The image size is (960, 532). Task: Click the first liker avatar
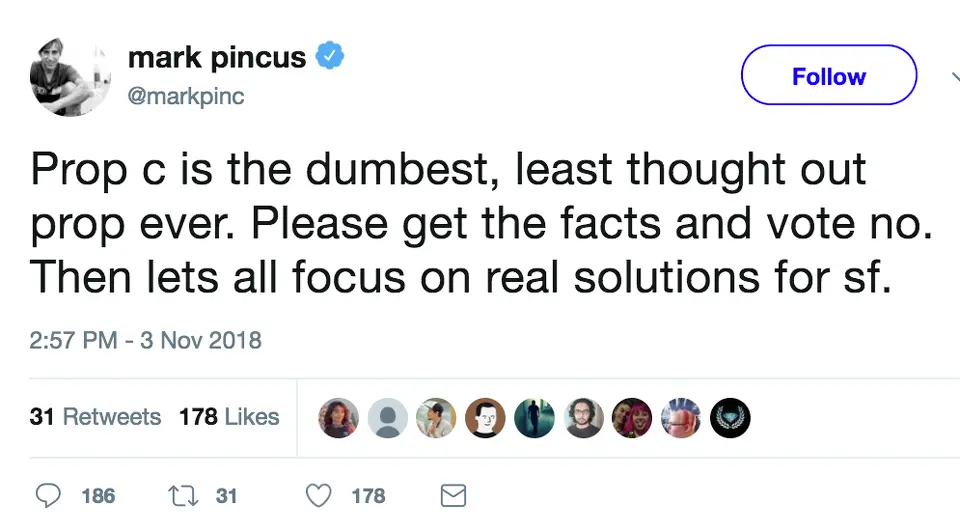click(339, 418)
